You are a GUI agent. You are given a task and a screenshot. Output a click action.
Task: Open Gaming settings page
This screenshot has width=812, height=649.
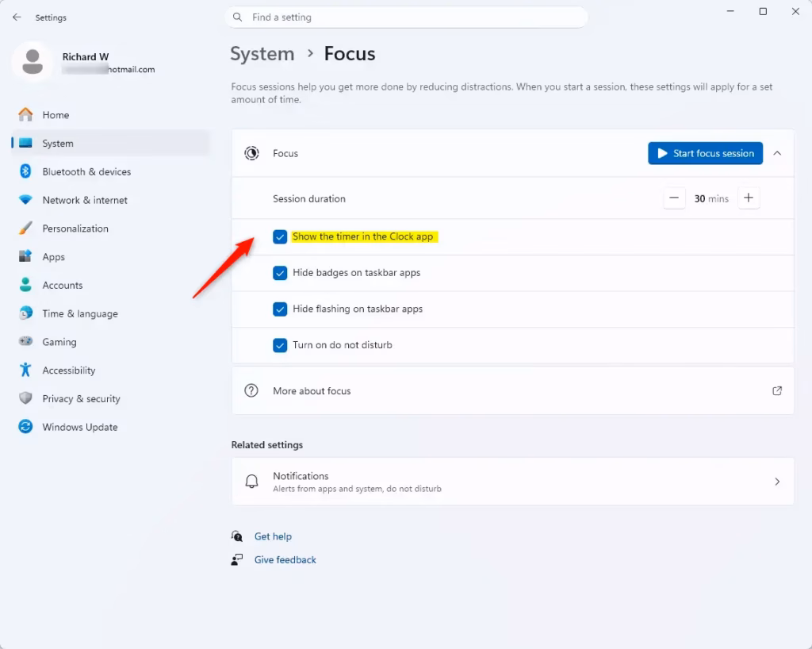[x=109, y=342]
